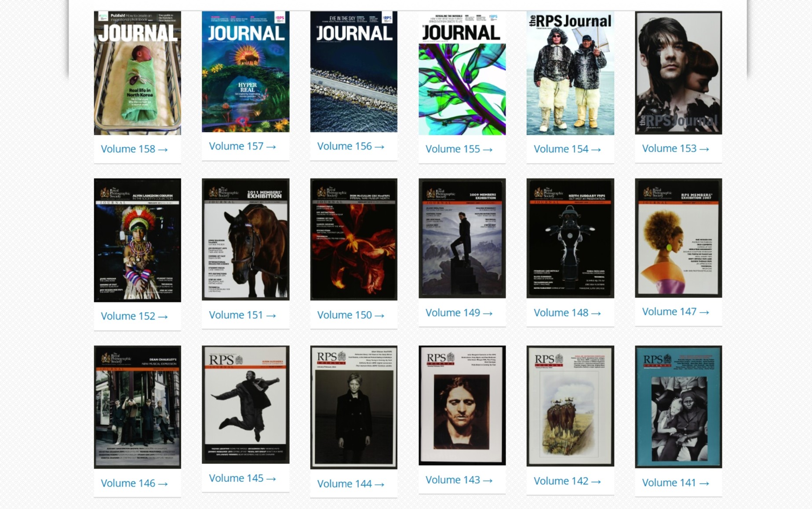Viewport: 812px width, 509px height.
Task: Select the Volume 146 link
Action: (134, 484)
